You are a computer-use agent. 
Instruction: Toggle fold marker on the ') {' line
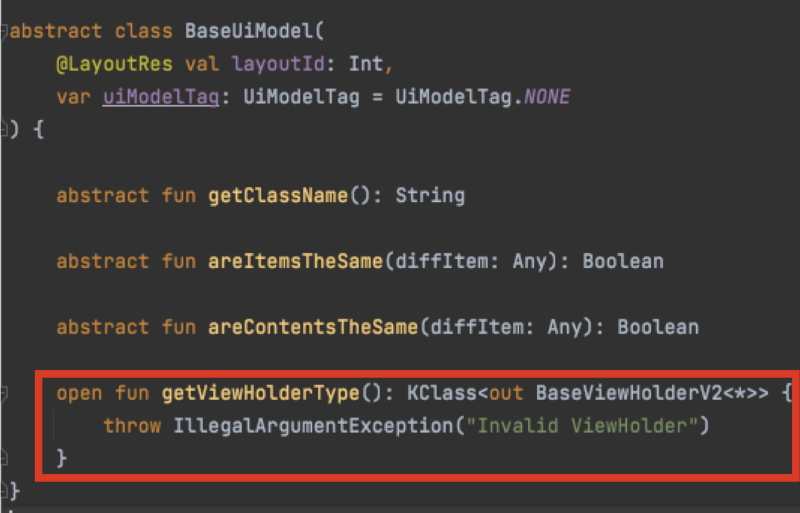tap(3, 129)
